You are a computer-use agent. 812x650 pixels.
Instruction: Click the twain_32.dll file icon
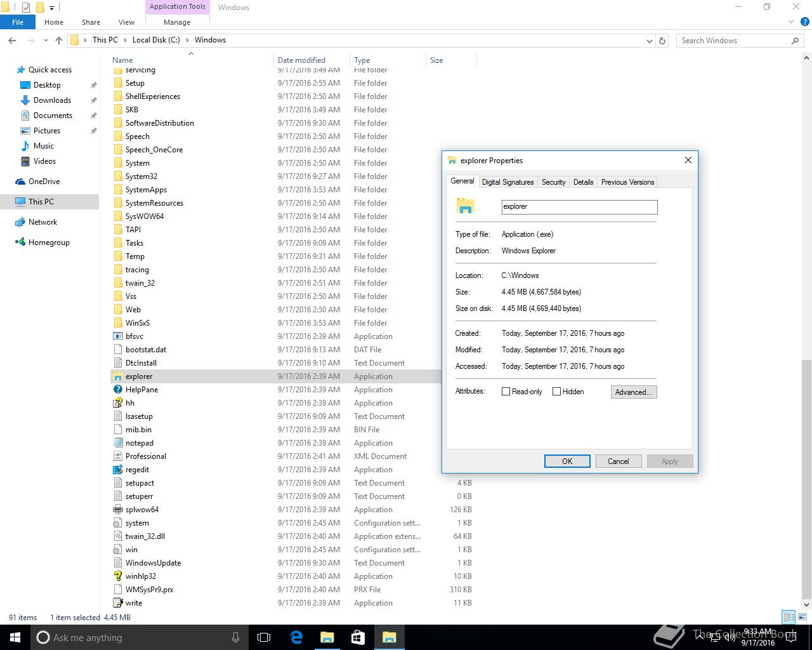pyautogui.click(x=117, y=536)
